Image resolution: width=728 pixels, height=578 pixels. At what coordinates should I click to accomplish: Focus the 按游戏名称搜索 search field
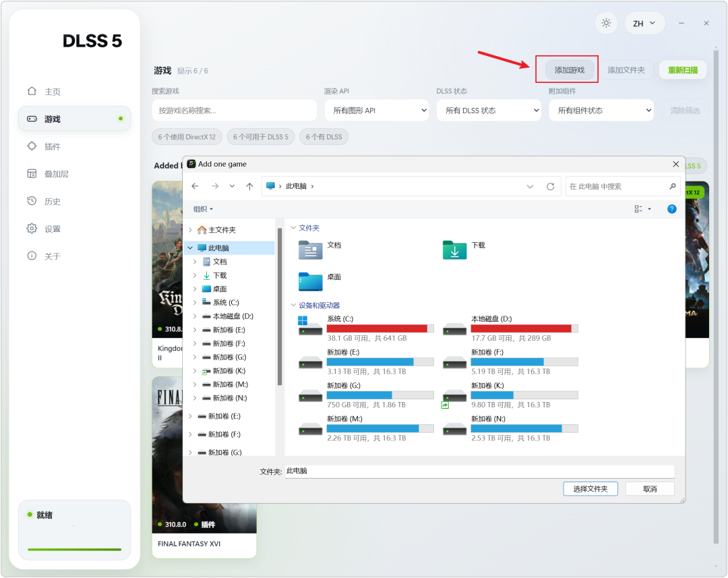tap(235, 111)
